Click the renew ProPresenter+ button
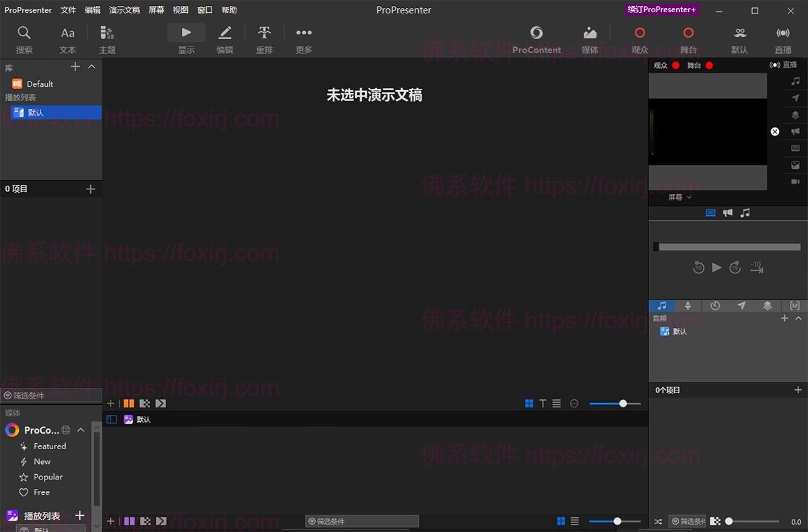The image size is (808, 532). pyautogui.click(x=661, y=9)
